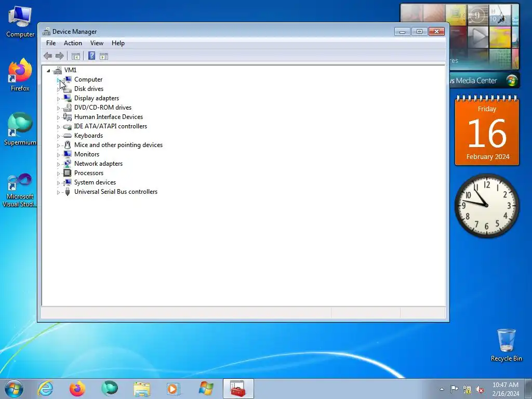This screenshot has height=399, width=532.
Task: Click the Processors chip icon
Action: tap(68, 173)
